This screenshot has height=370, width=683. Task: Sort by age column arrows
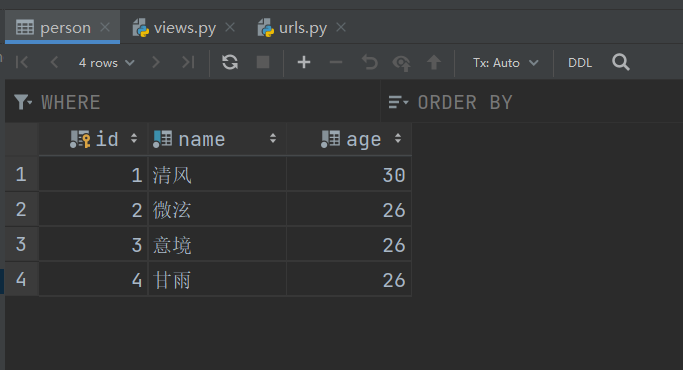tap(398, 139)
